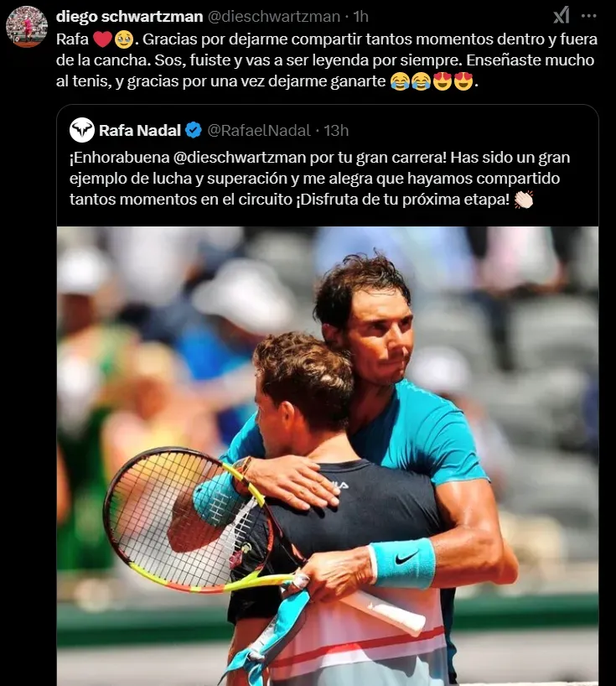Open the diego schwartzman display name
The width and height of the screenshot is (616, 686).
129,17
